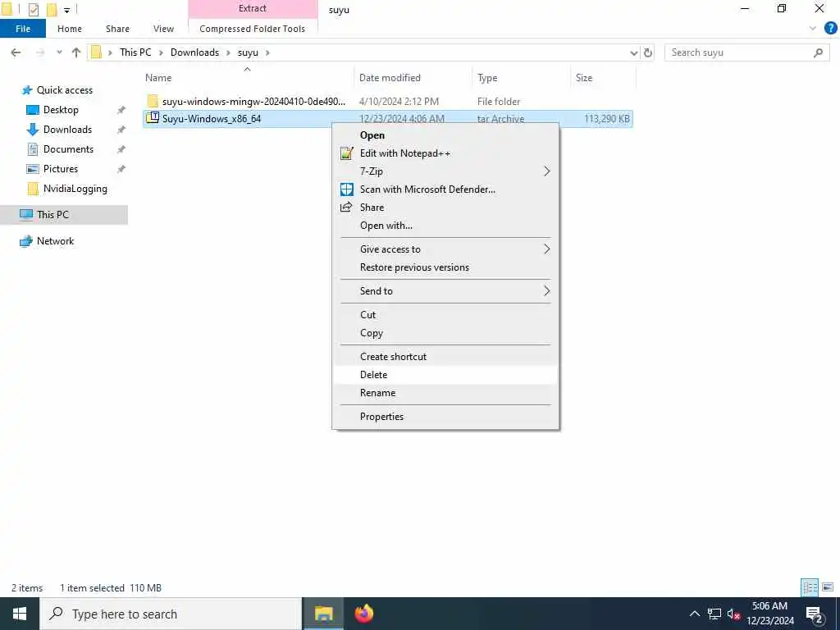Image resolution: width=840 pixels, height=630 pixels.
Task: Click the network tray icon
Action: (x=714, y=614)
